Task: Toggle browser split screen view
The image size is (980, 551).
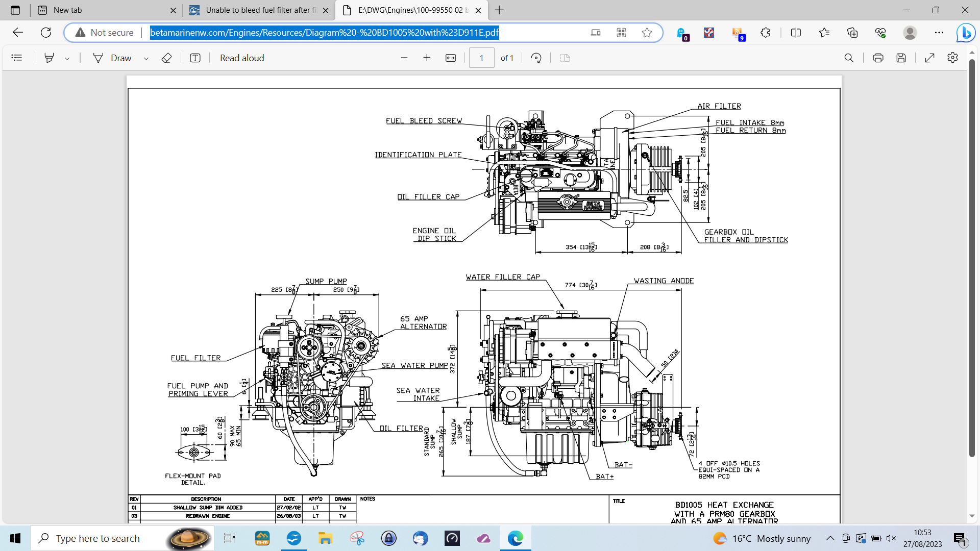Action: click(796, 33)
